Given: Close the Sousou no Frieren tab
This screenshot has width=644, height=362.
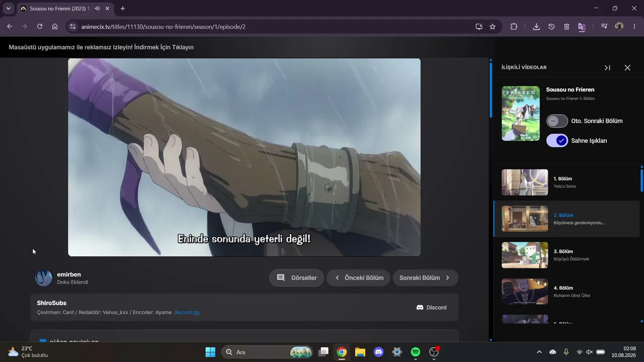Looking at the screenshot, I should pos(108,9).
